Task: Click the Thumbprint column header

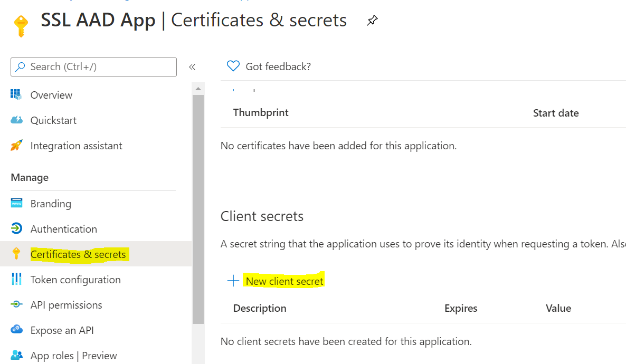Action: click(261, 112)
